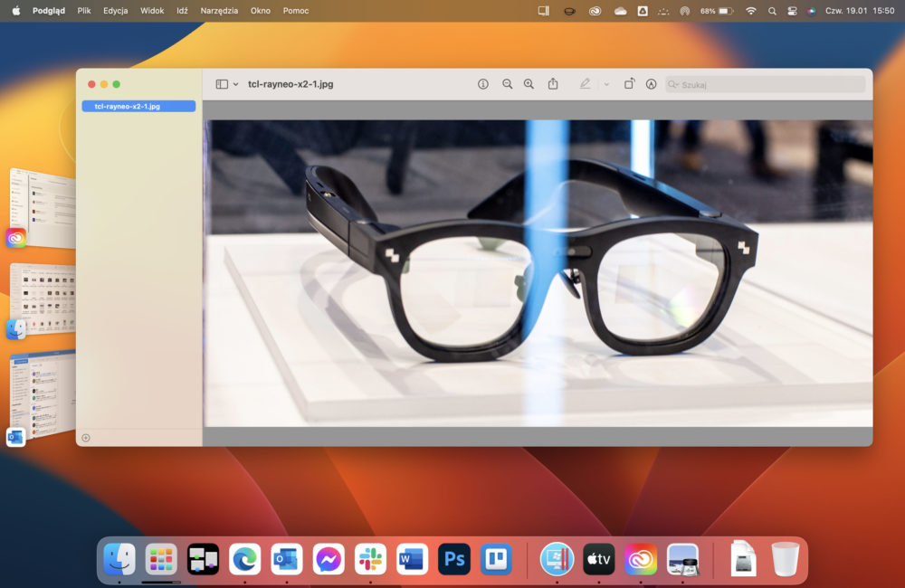Activate Siri from menu bar
The width and height of the screenshot is (905, 588).
(x=811, y=10)
